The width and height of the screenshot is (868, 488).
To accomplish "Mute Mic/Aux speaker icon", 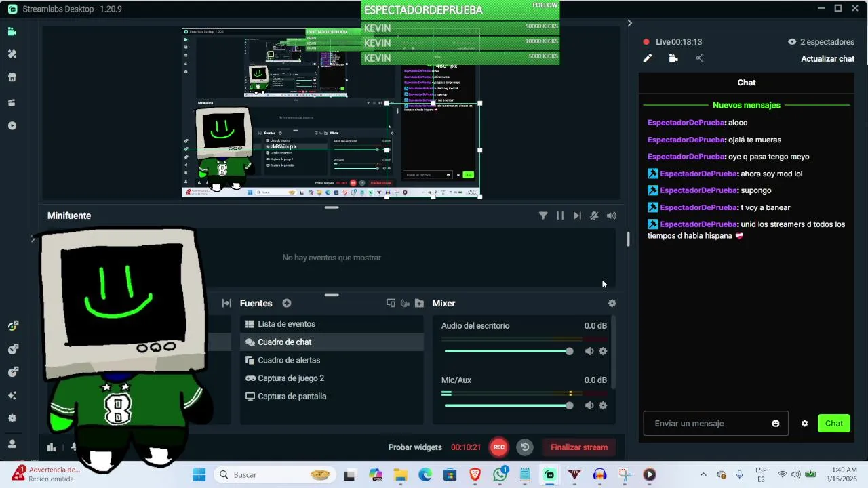I will click(x=589, y=405).
